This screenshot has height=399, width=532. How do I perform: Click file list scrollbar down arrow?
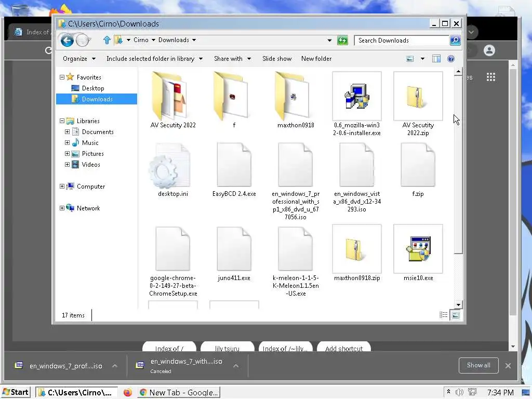[458, 304]
